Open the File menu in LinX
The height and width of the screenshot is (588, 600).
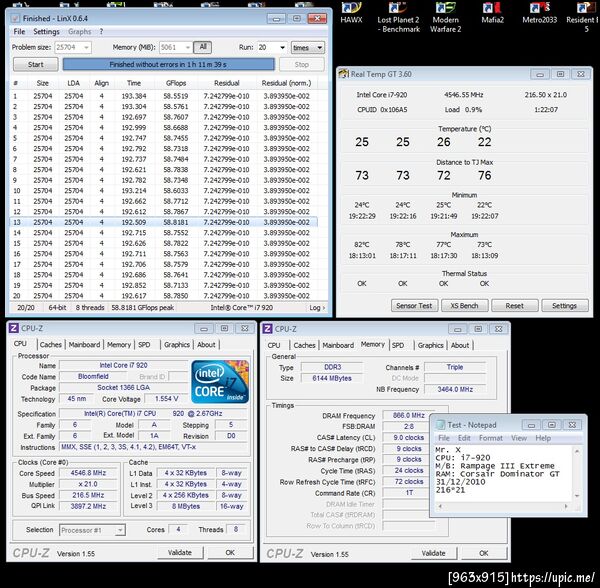click(x=19, y=31)
